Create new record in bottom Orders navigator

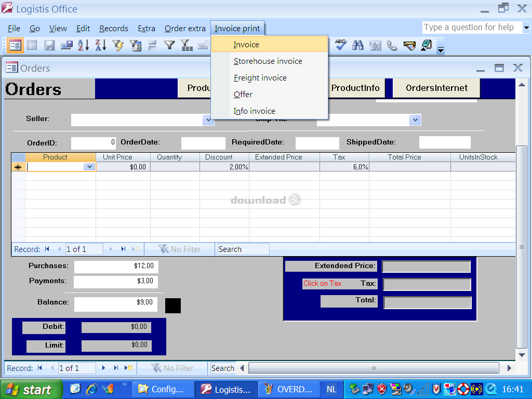coord(129,368)
